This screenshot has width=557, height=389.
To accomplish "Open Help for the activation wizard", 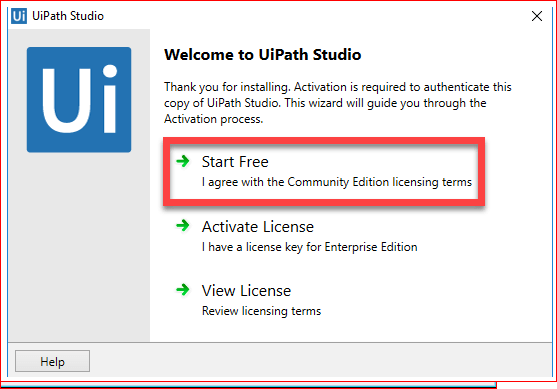I will pos(52,361).
